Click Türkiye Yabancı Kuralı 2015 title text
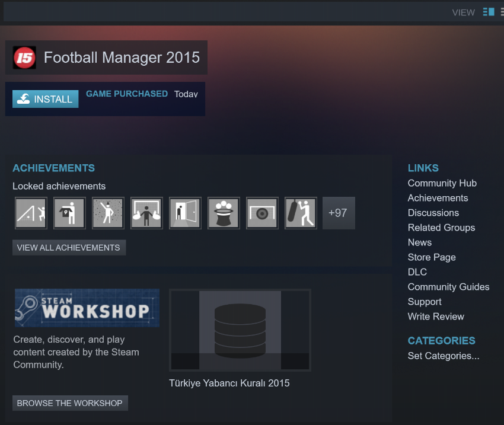The height and width of the screenshot is (425, 504). pyautogui.click(x=229, y=383)
